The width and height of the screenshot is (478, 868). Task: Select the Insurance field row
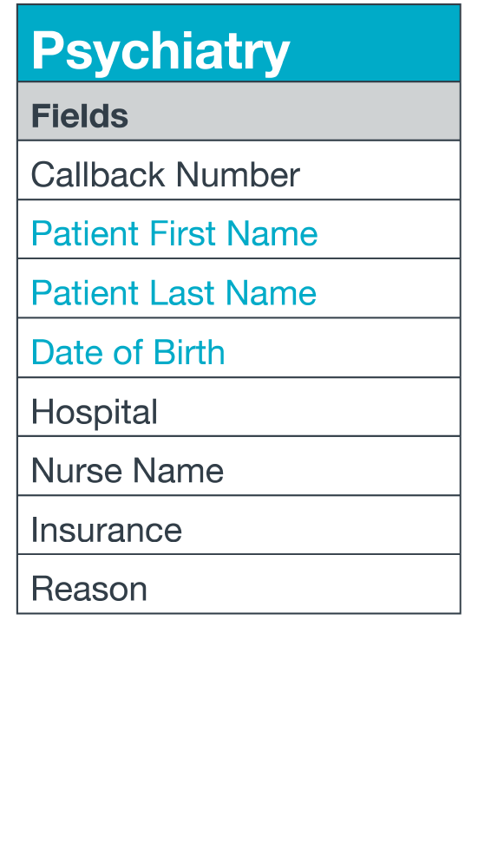click(239, 525)
